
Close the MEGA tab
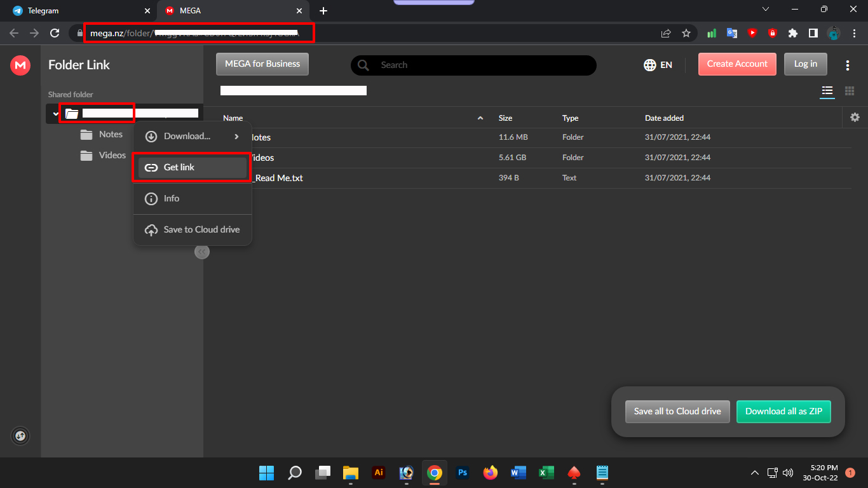click(x=299, y=11)
